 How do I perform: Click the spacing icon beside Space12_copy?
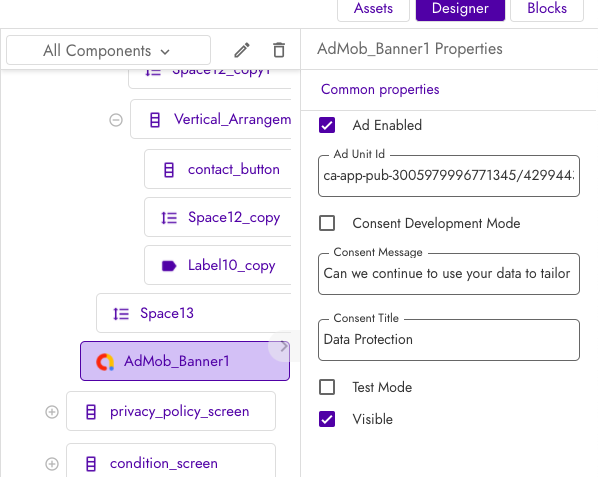pyautogui.click(x=169, y=218)
